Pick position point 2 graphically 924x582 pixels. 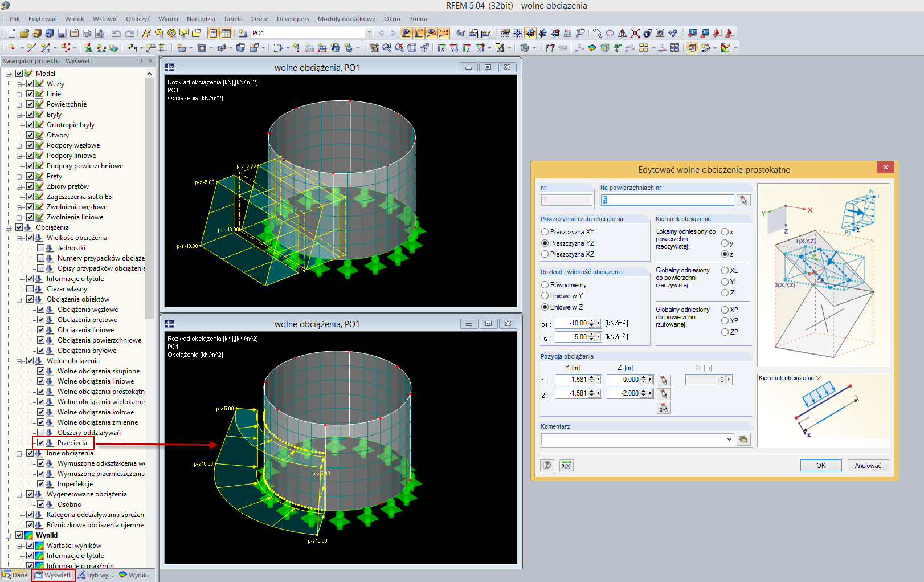[664, 394]
